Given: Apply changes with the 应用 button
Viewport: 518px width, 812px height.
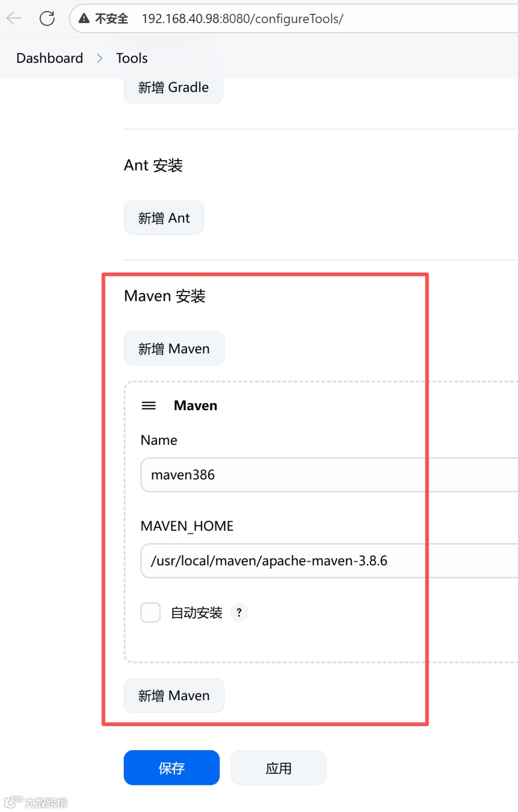Looking at the screenshot, I should click(279, 768).
